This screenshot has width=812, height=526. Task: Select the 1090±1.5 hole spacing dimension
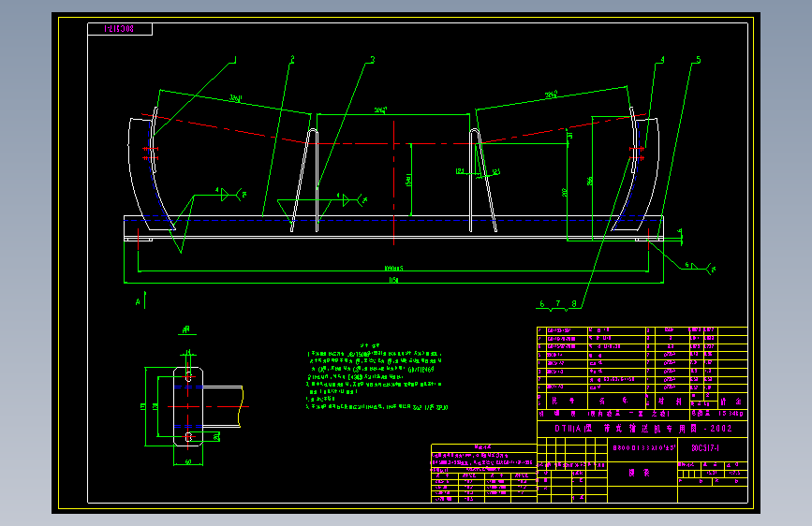tap(393, 269)
